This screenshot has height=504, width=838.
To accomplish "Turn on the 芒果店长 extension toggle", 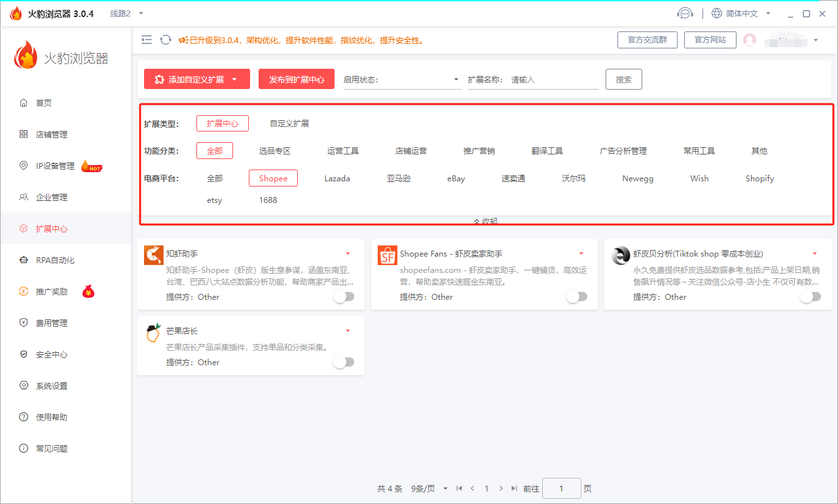I will coord(344,362).
